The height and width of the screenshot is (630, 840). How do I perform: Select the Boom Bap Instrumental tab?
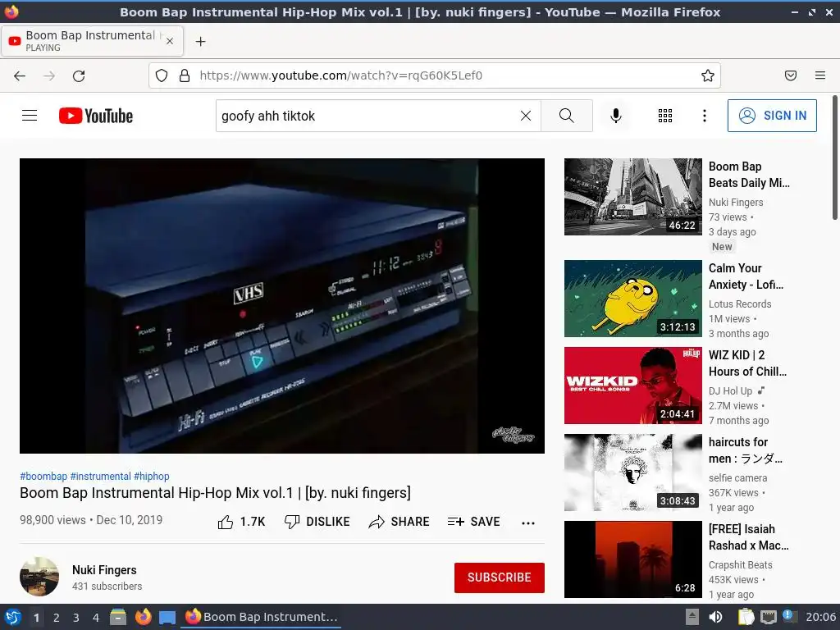[x=92, y=41]
